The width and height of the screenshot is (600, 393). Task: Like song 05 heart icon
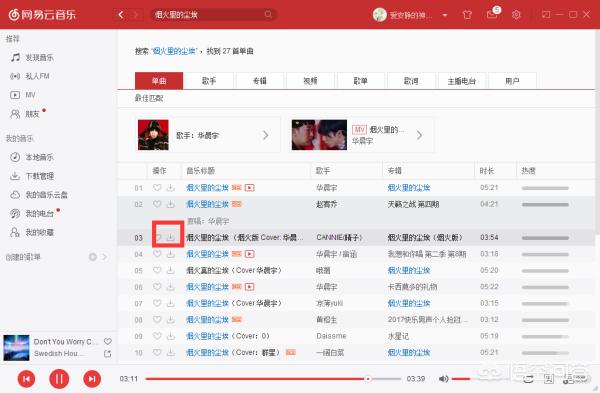(x=157, y=270)
